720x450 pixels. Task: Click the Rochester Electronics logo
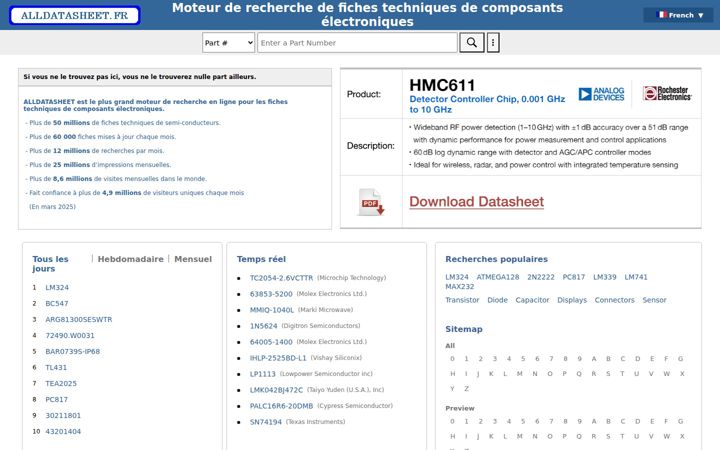(667, 93)
